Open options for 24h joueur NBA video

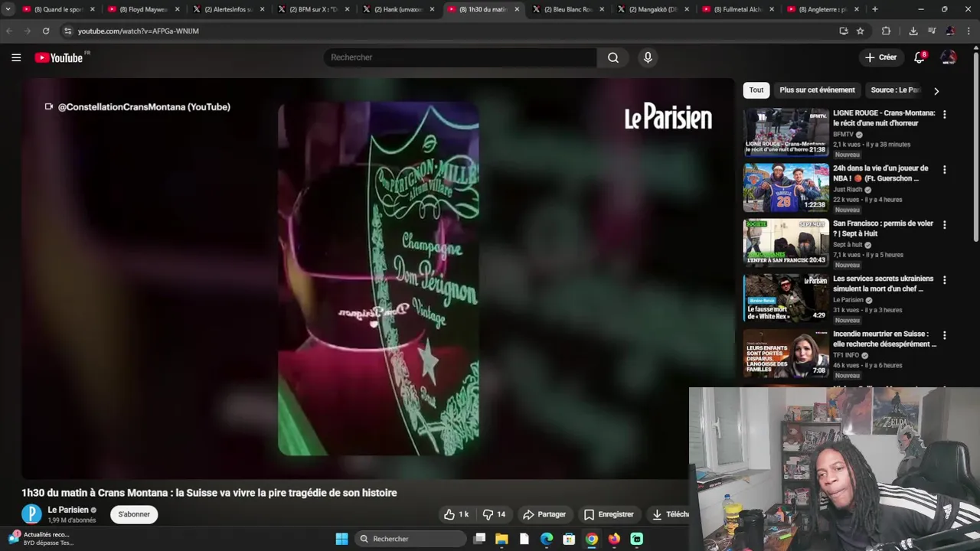pos(944,169)
